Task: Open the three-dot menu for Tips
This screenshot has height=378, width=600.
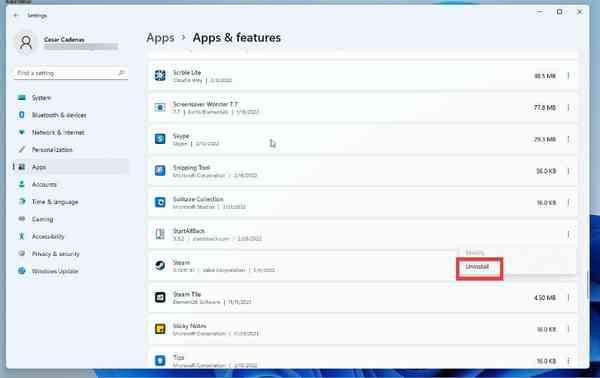Action: coord(568,360)
